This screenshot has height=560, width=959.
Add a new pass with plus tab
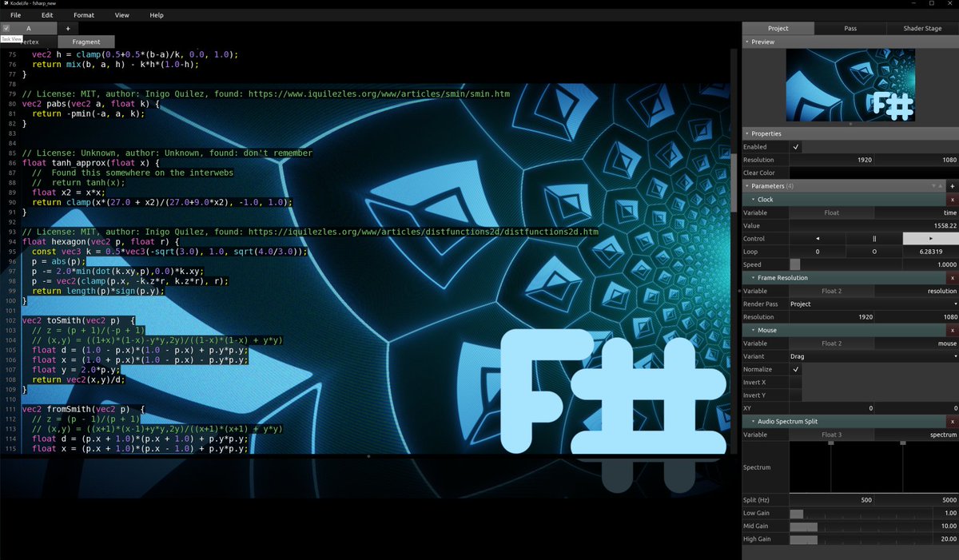point(68,28)
